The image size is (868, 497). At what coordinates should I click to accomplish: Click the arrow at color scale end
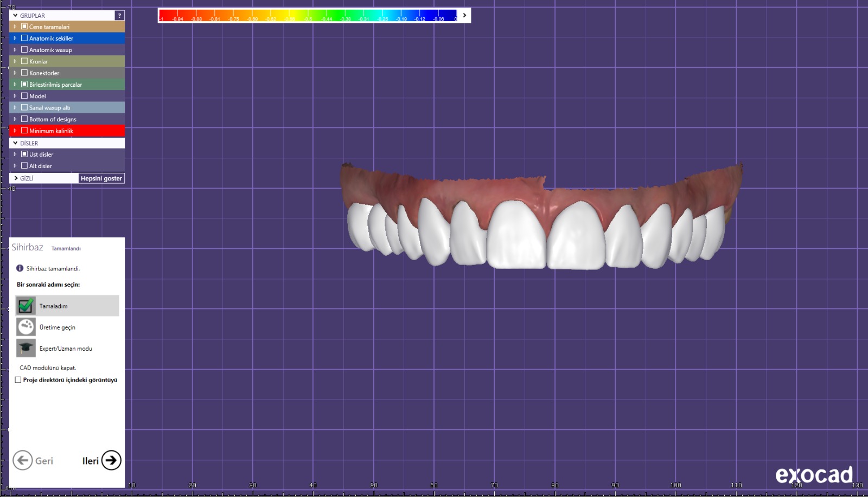tap(464, 15)
